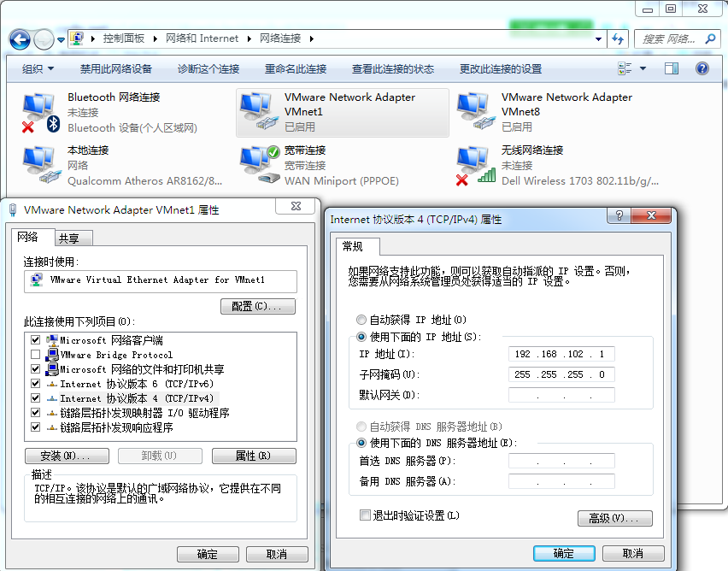The width and height of the screenshot is (728, 571).
Task: Toggle 链路层拓扑发现映射器 I/O 驱动程序 checkbox
Action: pos(35,413)
